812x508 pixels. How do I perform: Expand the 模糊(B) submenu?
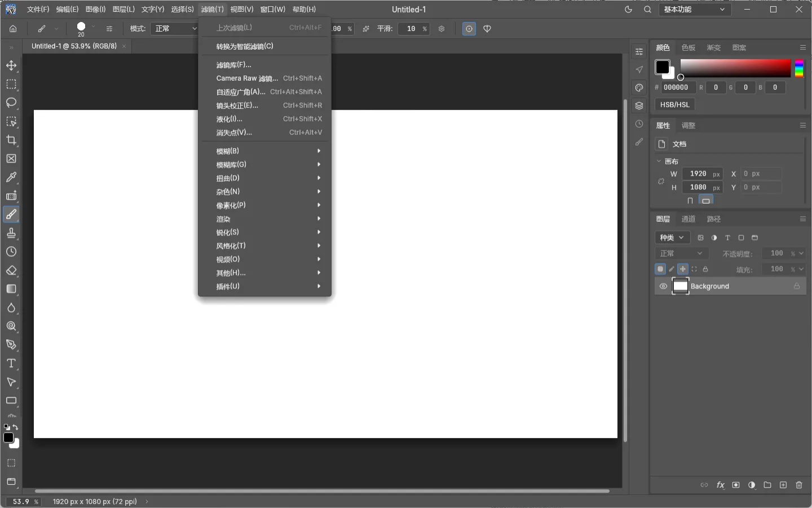[264, 151]
